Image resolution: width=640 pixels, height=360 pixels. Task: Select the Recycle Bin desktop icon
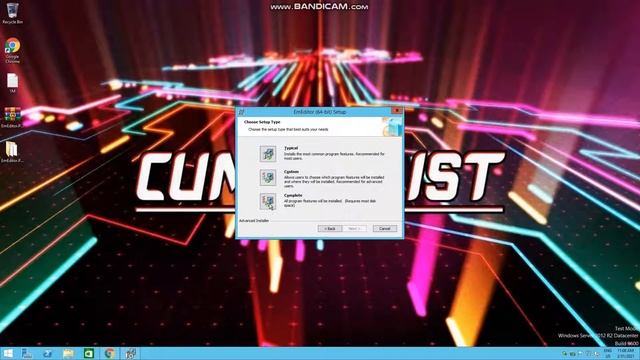click(x=13, y=12)
